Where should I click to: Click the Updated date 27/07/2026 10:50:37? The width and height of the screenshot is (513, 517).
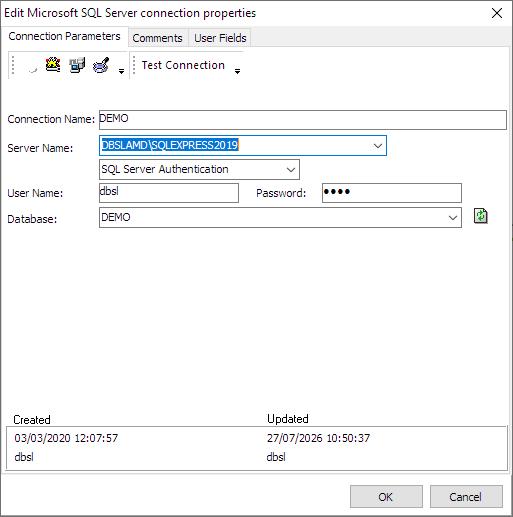click(318, 438)
